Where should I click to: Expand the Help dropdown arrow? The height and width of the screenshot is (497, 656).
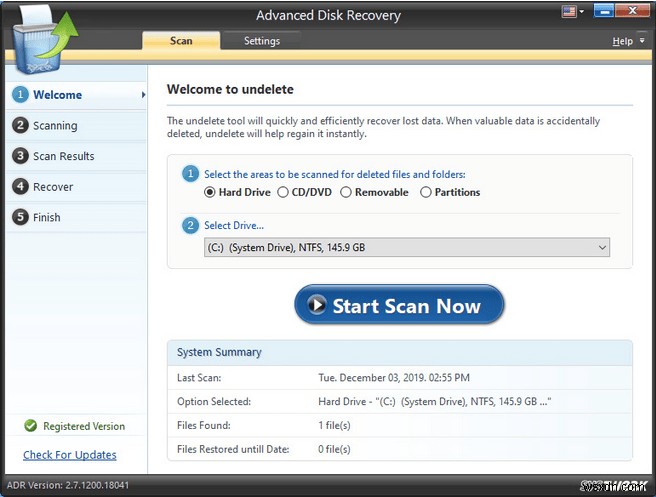pyautogui.click(x=642, y=41)
